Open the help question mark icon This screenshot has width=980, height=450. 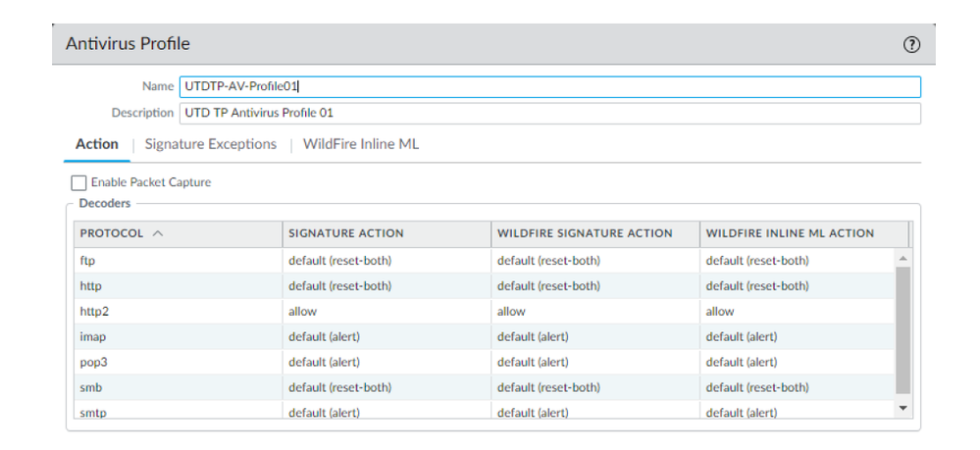(911, 44)
